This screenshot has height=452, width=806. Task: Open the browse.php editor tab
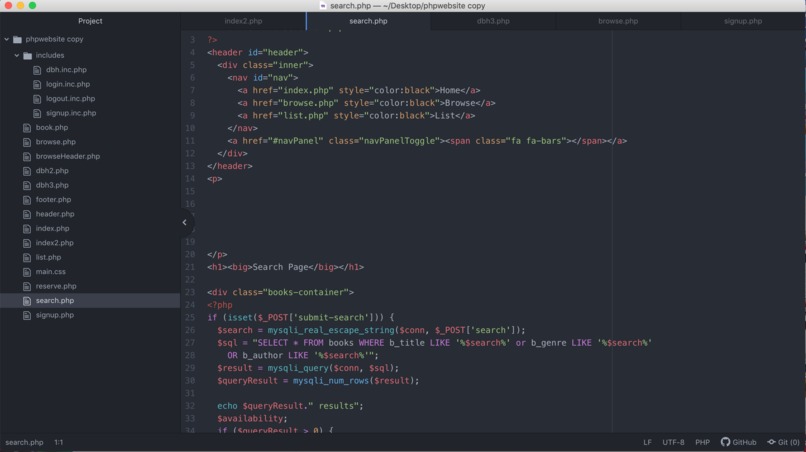618,21
